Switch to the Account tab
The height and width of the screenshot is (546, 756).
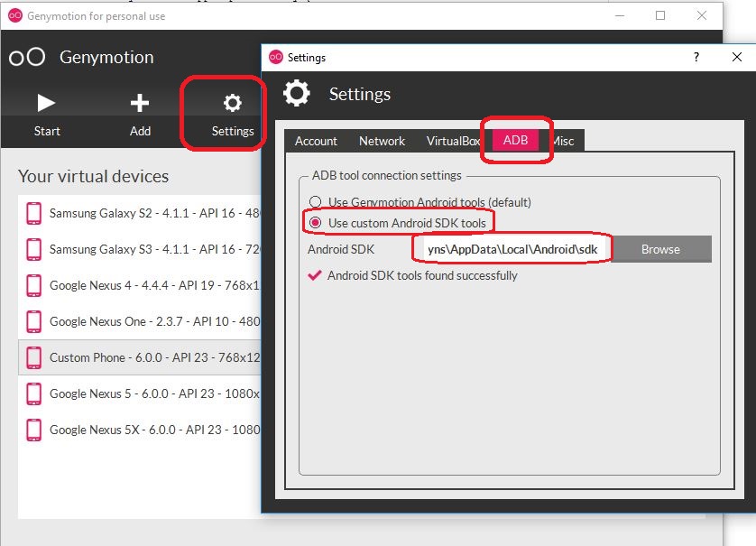[316, 141]
